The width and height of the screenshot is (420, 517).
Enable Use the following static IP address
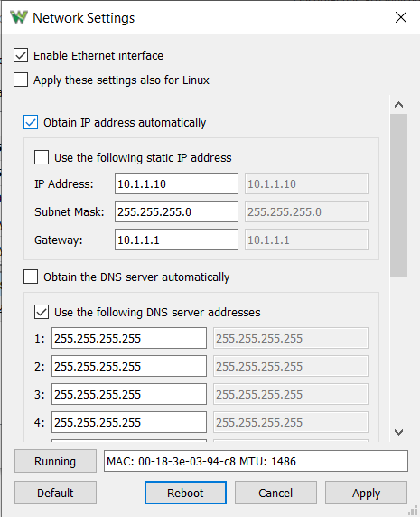(42, 157)
